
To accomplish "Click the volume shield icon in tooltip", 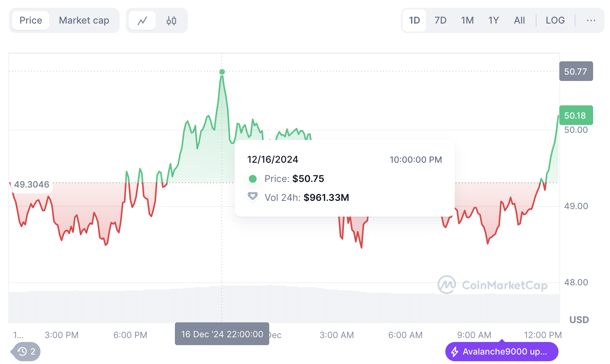I will [x=252, y=197].
